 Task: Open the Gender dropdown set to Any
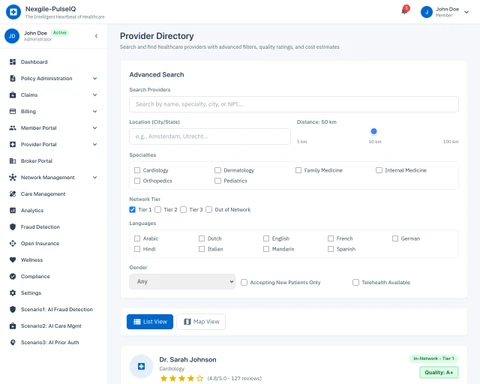(182, 282)
